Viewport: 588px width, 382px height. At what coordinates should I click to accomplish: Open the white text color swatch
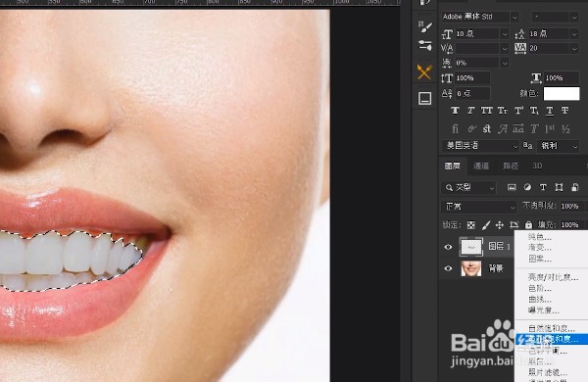tap(562, 93)
